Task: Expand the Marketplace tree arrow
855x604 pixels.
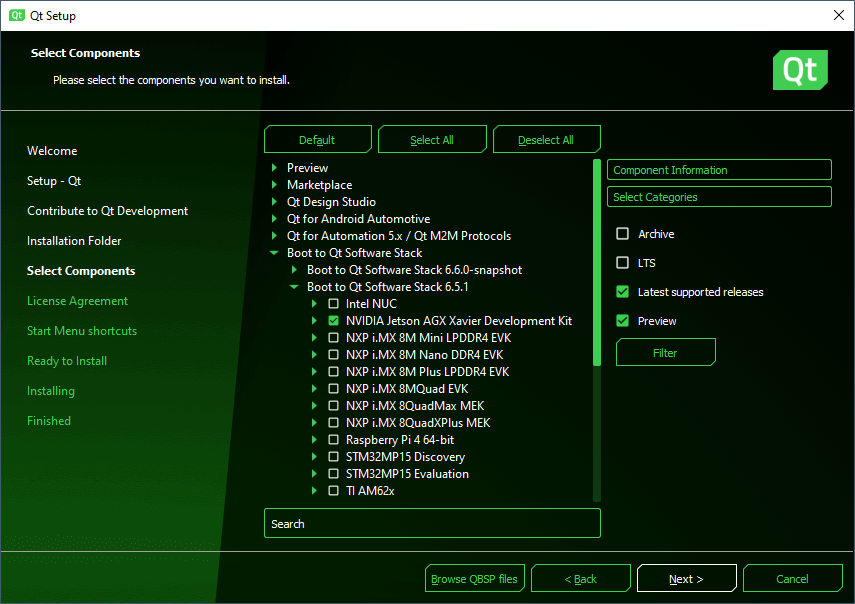Action: coord(274,185)
